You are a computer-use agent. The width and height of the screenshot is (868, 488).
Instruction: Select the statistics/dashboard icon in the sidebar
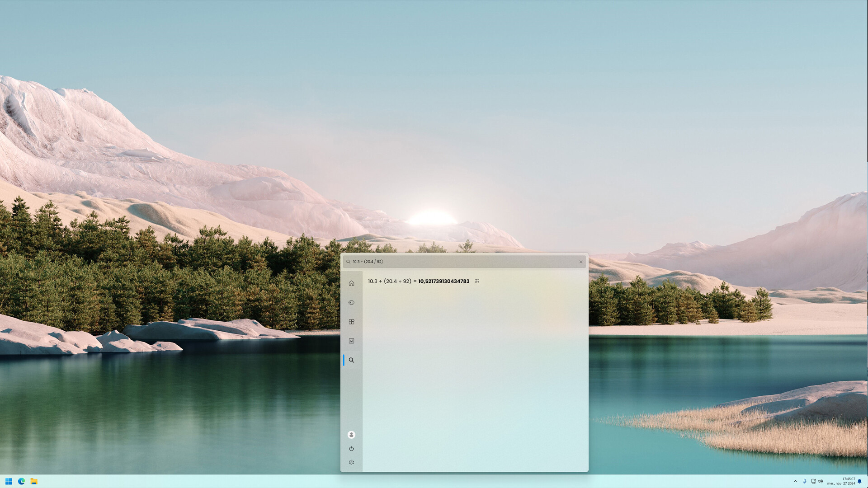click(x=351, y=341)
